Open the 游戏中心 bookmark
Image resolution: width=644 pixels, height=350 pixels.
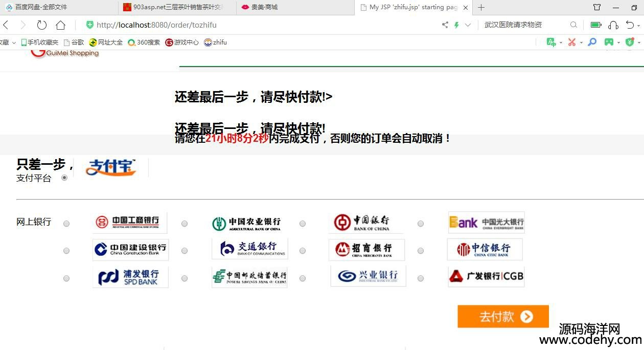tap(182, 42)
